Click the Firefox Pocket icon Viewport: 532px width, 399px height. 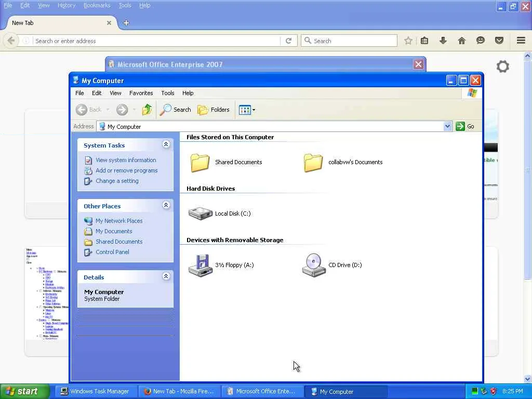pyautogui.click(x=499, y=41)
